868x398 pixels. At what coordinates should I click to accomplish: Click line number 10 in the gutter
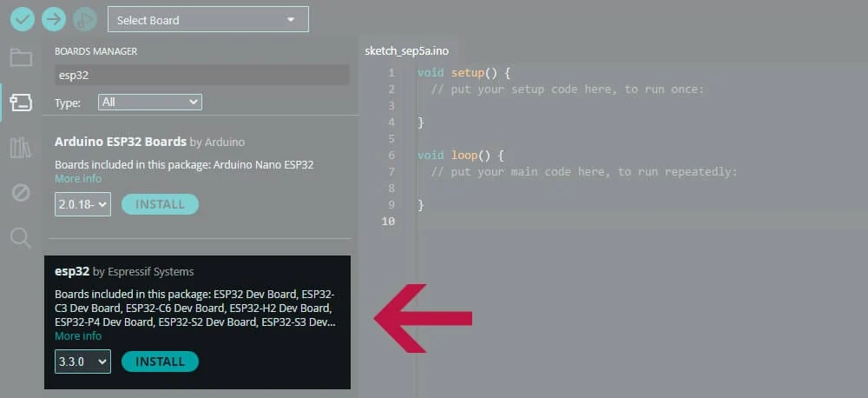click(x=388, y=222)
